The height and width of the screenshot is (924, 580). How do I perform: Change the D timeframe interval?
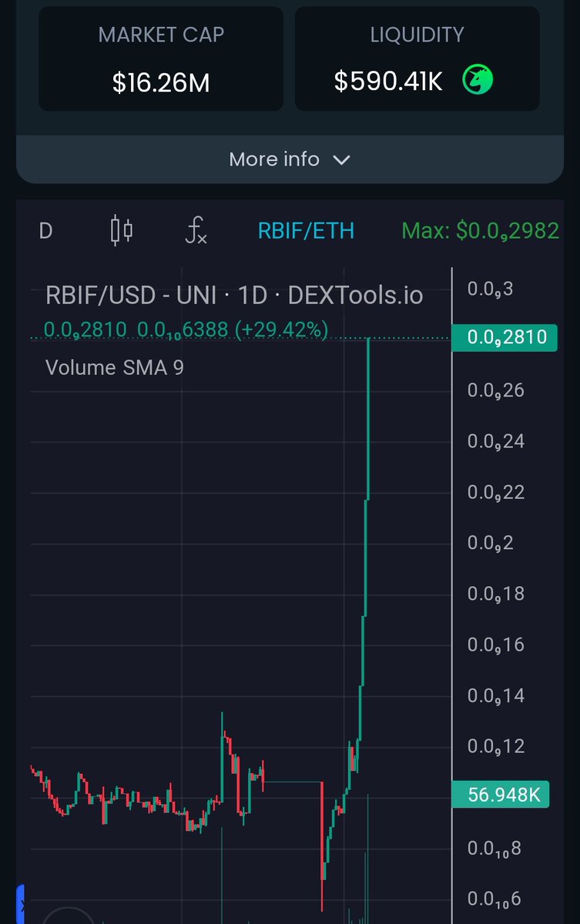pyautogui.click(x=45, y=230)
